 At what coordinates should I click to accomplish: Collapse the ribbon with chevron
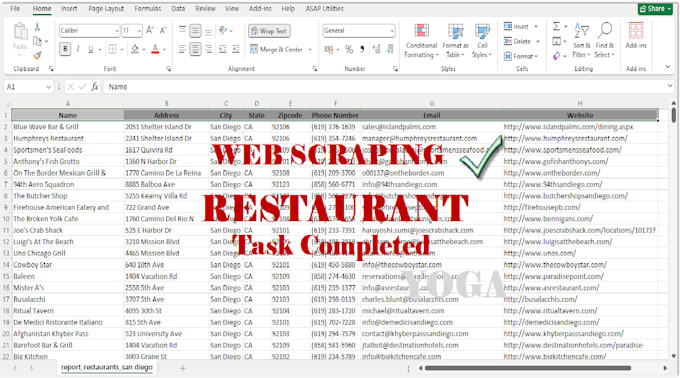667,67
